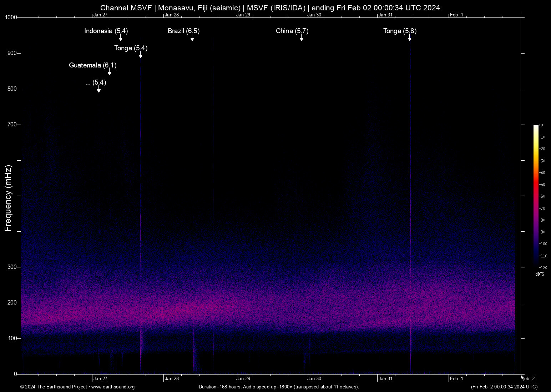Click the dBFS color scale bar

point(536,196)
